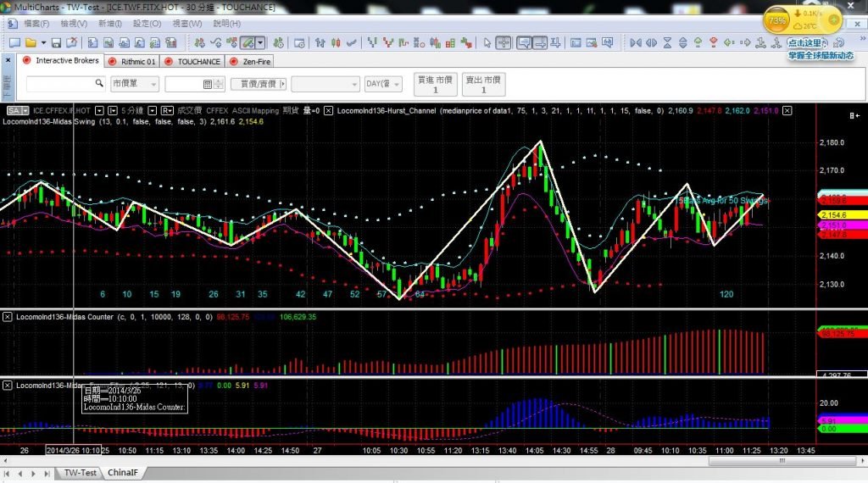Select the TOUCHANCE broker tab
Screen dimensions: 868x483
(193, 61)
